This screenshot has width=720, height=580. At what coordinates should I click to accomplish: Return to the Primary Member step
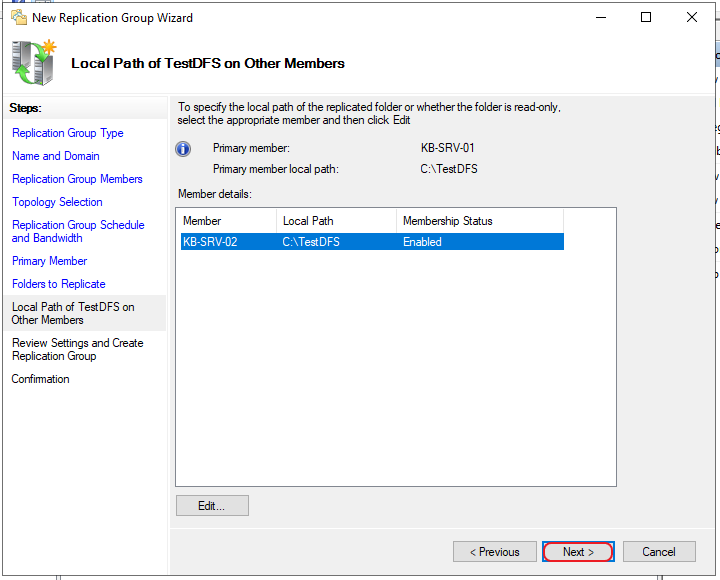[x=49, y=261]
